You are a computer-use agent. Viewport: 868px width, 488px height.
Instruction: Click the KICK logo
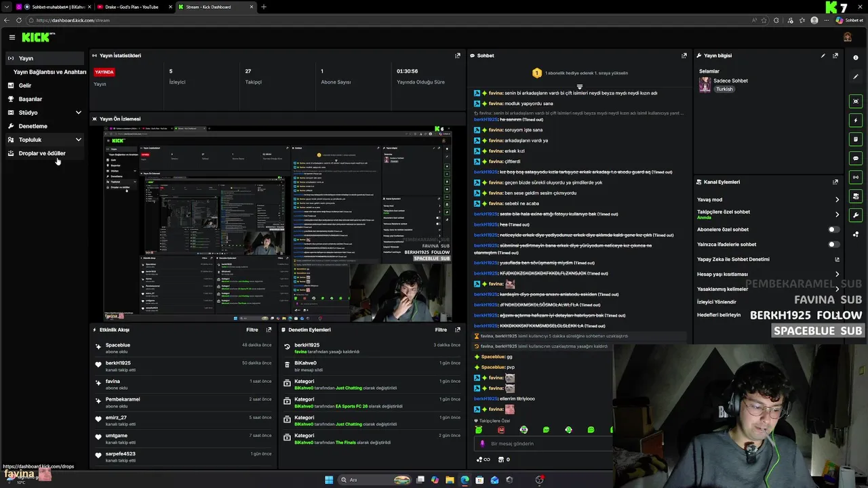click(36, 37)
